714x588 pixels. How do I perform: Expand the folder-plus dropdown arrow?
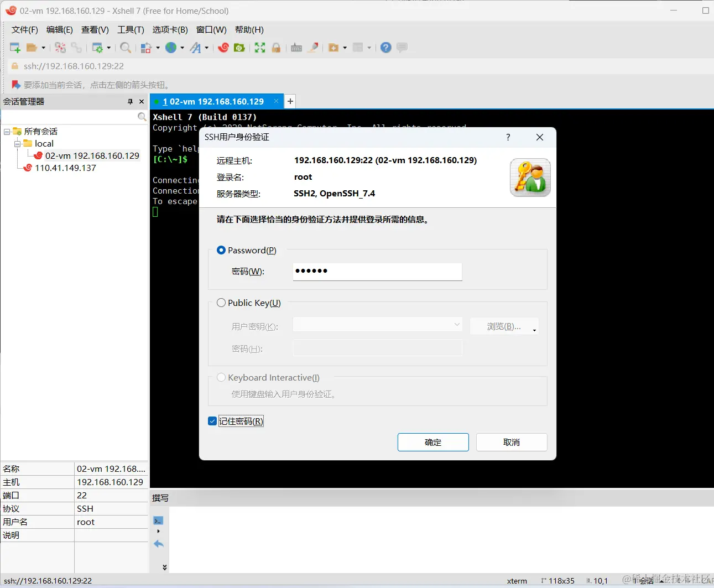345,48
